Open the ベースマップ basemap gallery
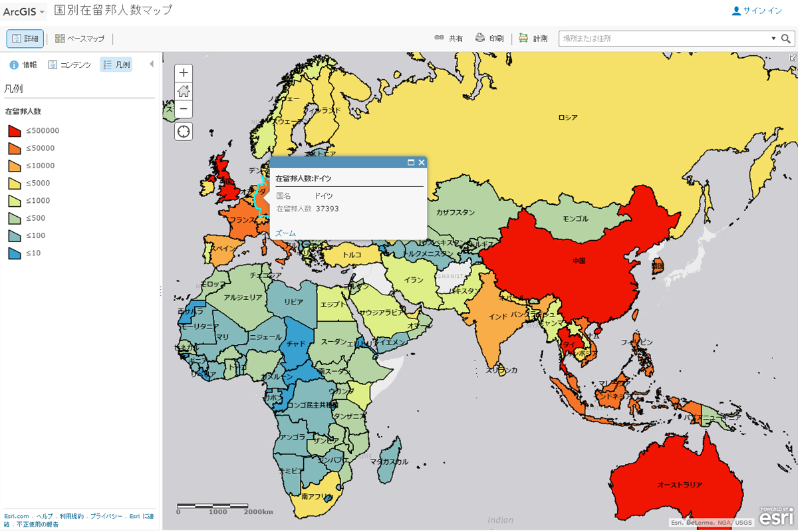The image size is (798, 532). pyautogui.click(x=80, y=39)
